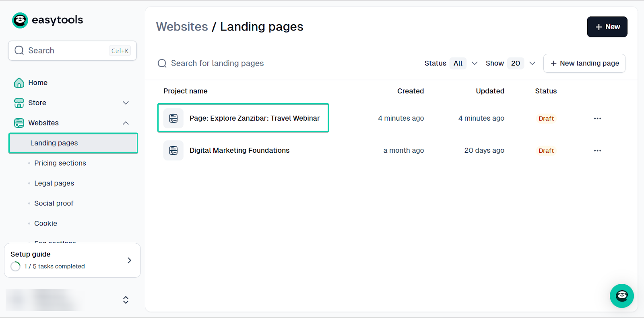644x318 pixels.
Task: Open Page: Explore Zanzibar: Travel Webinar
Action: coord(254,118)
